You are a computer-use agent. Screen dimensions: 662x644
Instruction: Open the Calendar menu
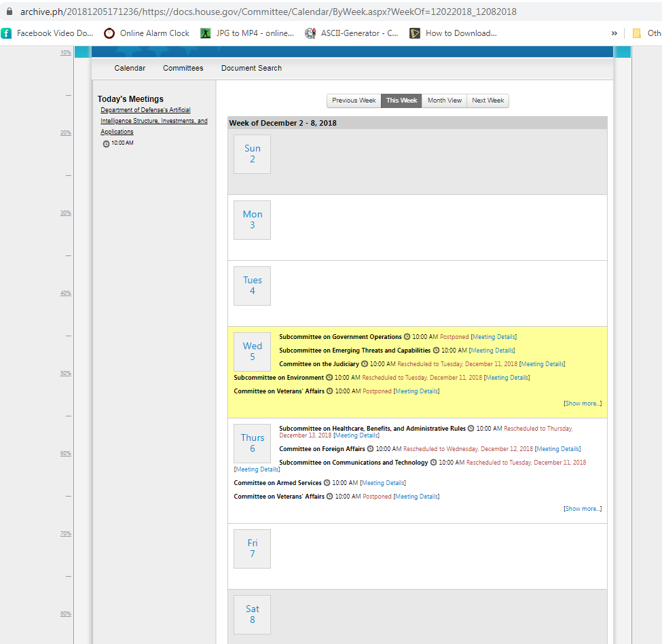(x=130, y=68)
